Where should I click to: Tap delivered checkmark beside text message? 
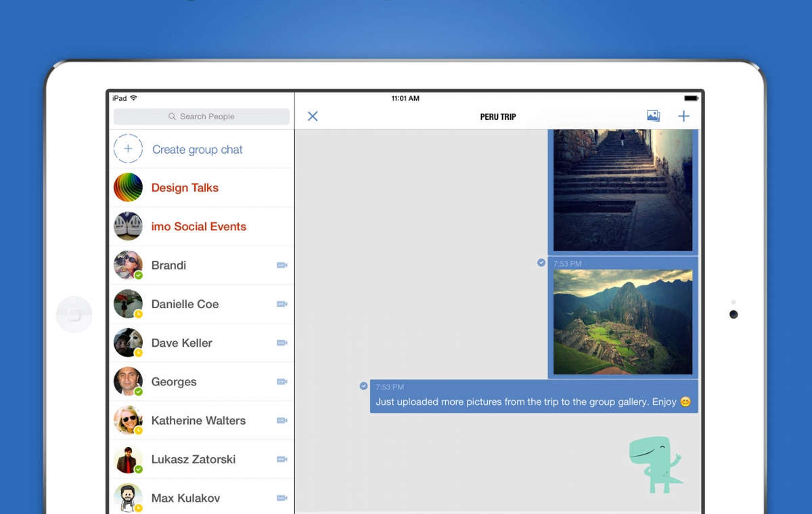(x=363, y=386)
